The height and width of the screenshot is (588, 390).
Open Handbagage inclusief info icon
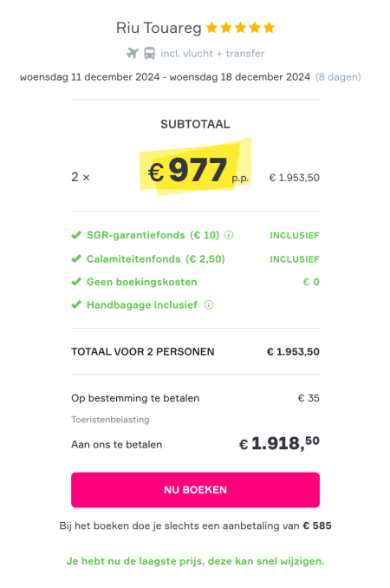pos(208,305)
